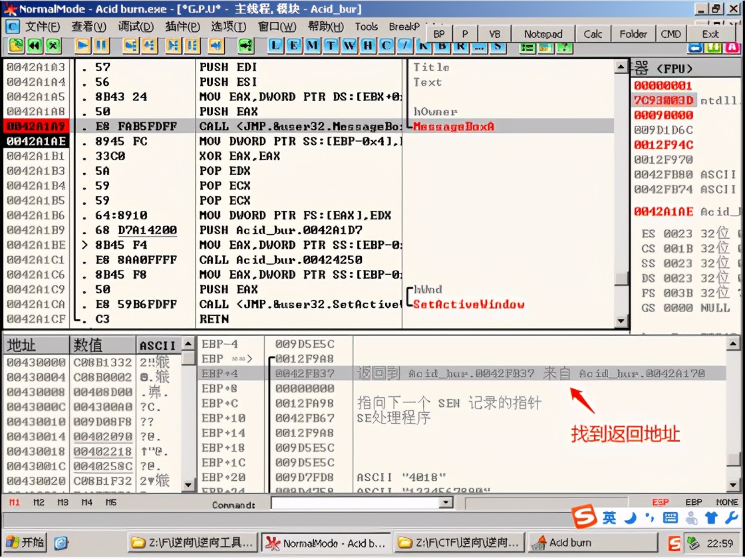The width and height of the screenshot is (745, 560).
Task: Open Log window with L icon
Action: pyautogui.click(x=276, y=46)
